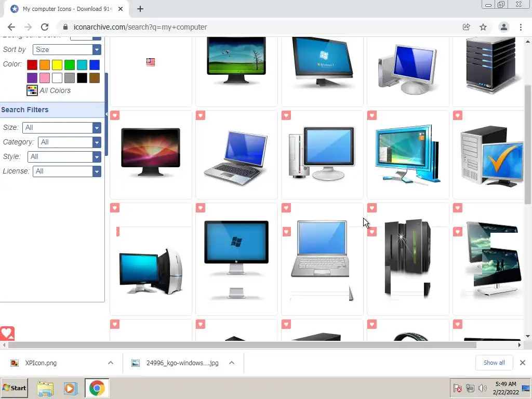Click the horizontal page scrollbar
This screenshot has height=399, width=532.
point(242,345)
